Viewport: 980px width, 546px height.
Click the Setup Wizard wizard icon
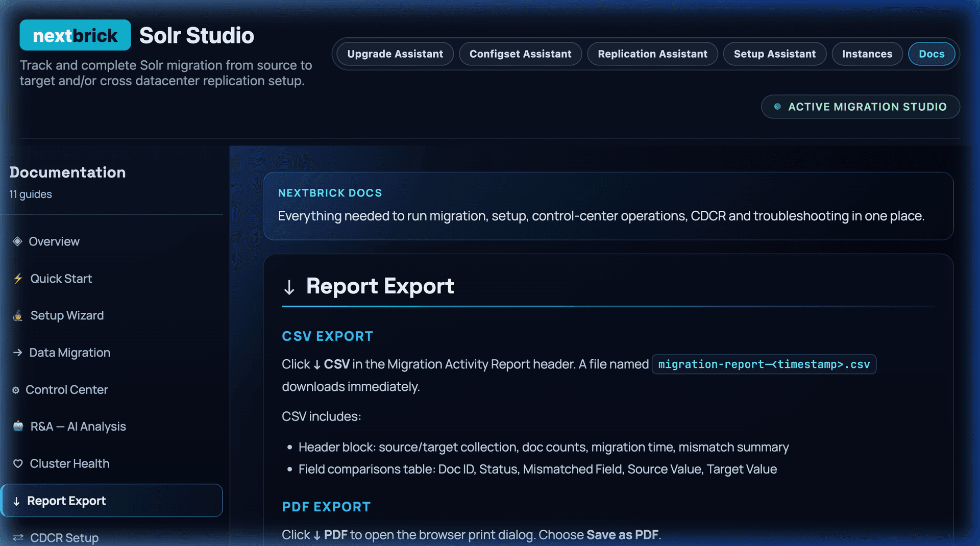click(x=18, y=315)
